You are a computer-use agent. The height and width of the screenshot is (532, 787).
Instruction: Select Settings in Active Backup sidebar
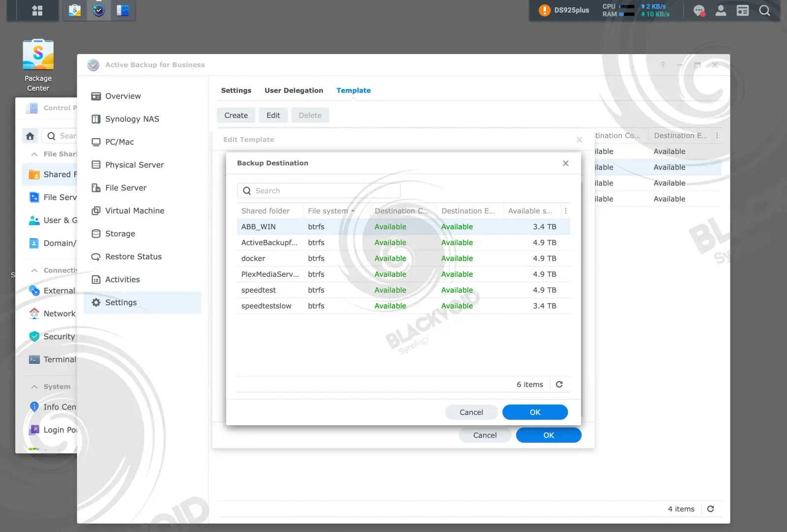pyautogui.click(x=143, y=302)
